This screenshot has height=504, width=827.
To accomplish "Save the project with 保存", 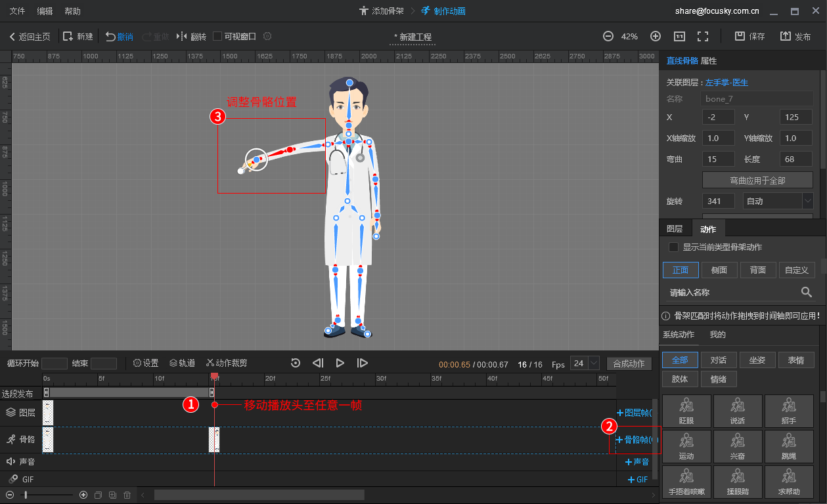I will pos(749,37).
